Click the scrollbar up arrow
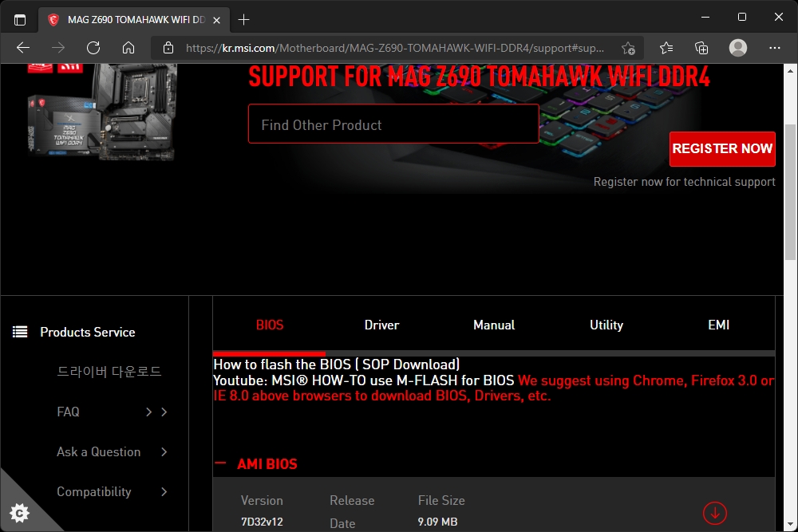The image size is (798, 532). coord(790,71)
